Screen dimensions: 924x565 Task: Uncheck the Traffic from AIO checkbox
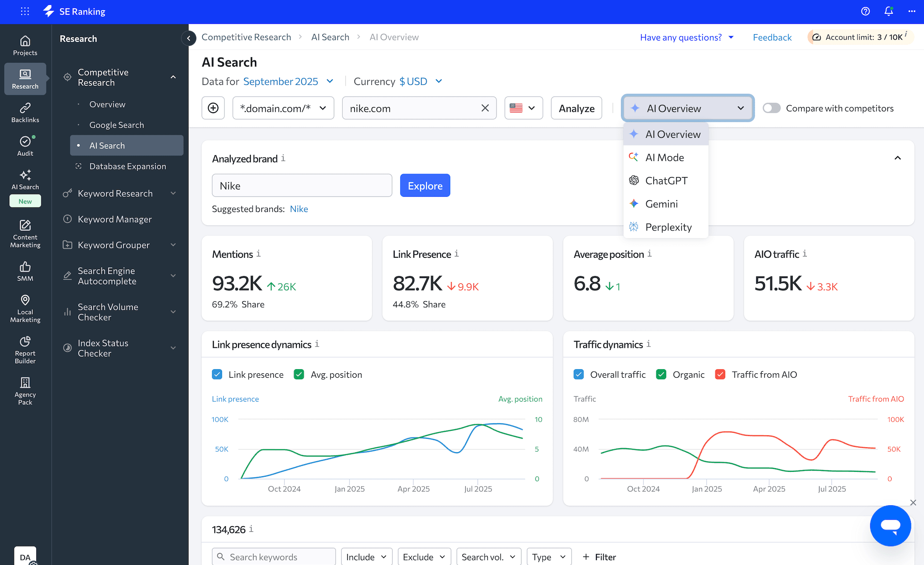click(720, 374)
